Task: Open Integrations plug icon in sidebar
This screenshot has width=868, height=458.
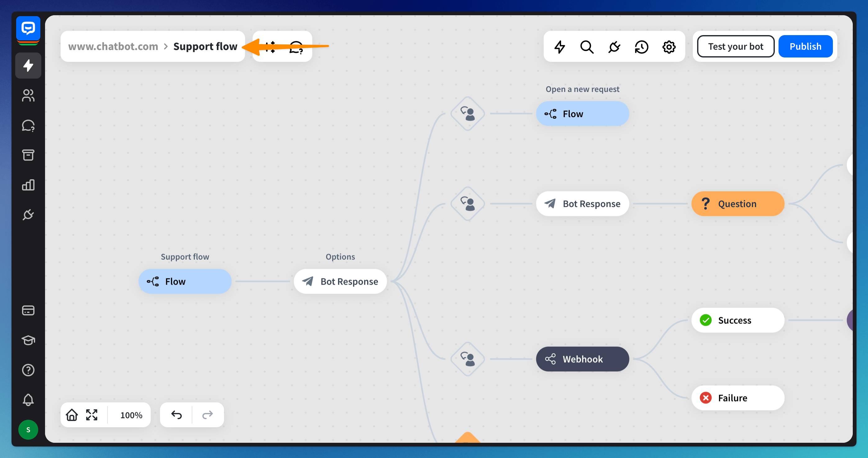Action: point(28,215)
